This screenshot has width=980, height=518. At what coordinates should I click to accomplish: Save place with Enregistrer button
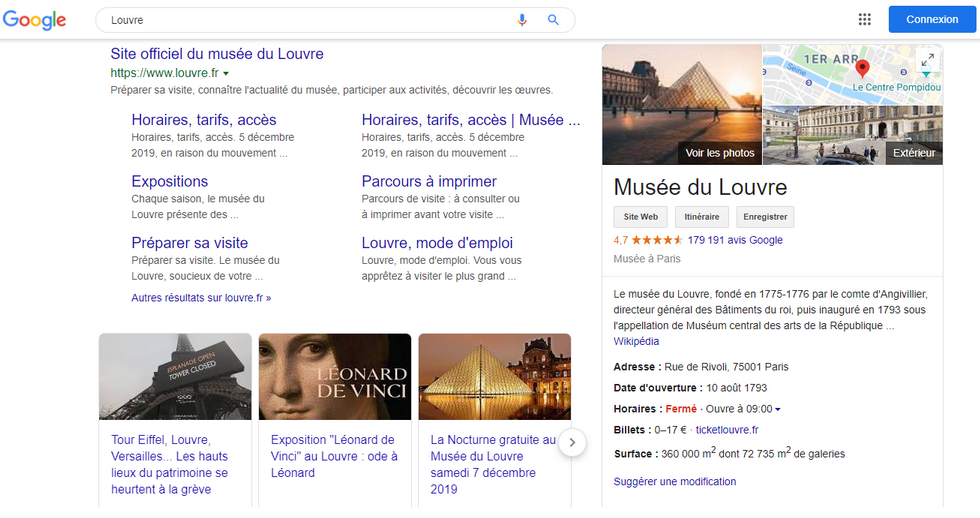point(765,217)
